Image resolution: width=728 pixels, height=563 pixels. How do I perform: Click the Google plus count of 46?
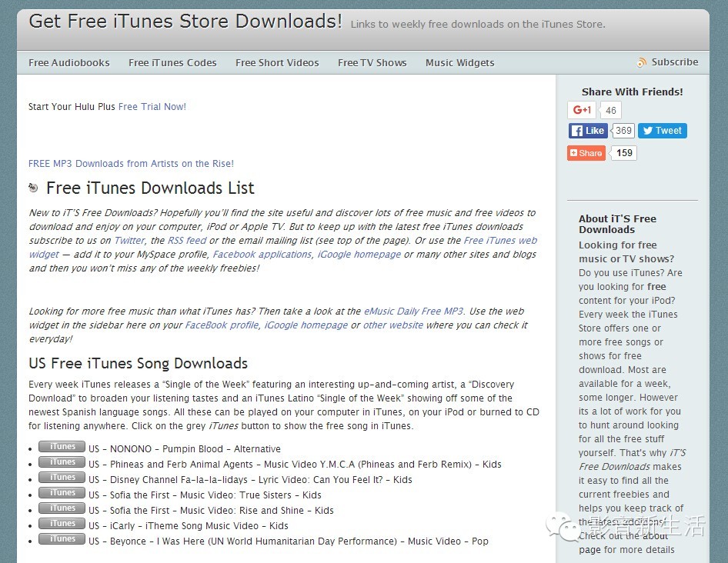[610, 111]
